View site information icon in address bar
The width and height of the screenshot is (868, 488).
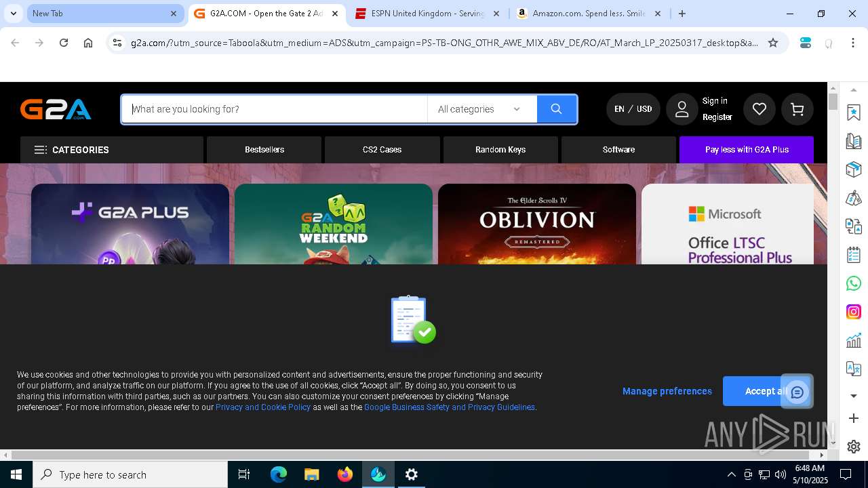point(117,43)
